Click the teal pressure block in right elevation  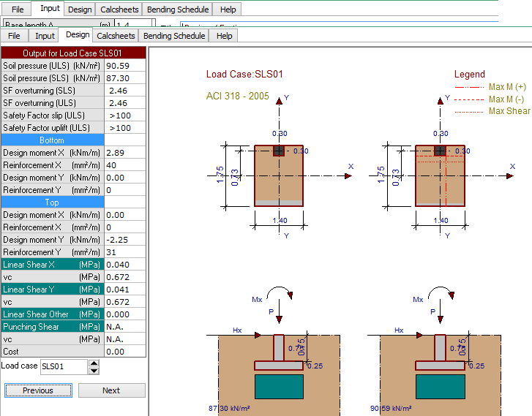[x=440, y=387]
